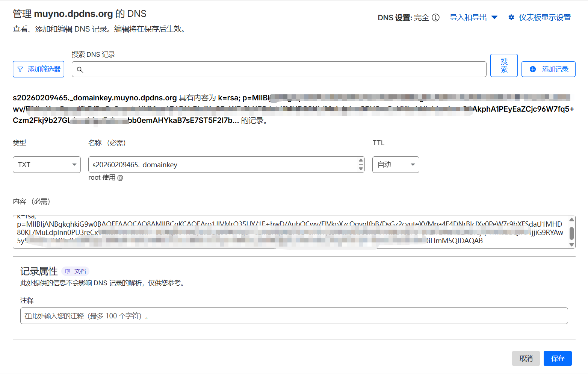Focus the 搜索 DNS 记录 input
Viewport: 588px width, 374px height.
click(x=282, y=70)
